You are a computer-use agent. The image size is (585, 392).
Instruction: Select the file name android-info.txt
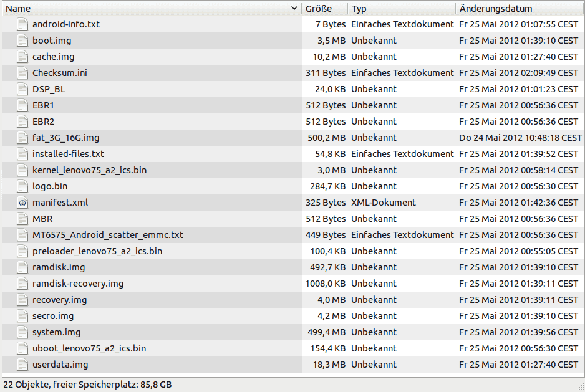pyautogui.click(x=66, y=24)
